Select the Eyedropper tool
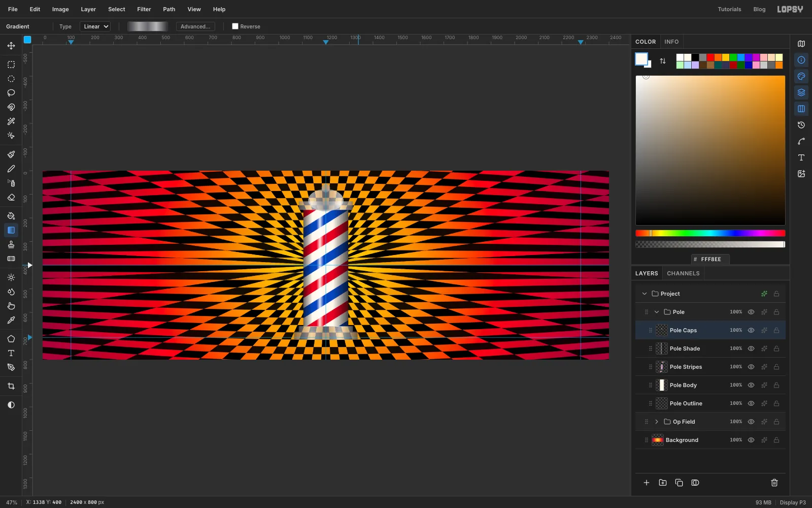Viewport: 812px width, 508px height. click(11, 321)
